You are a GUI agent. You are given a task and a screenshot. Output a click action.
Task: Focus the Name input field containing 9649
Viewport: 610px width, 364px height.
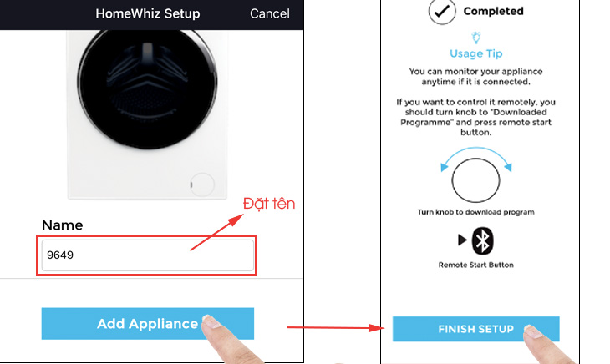[x=148, y=255]
